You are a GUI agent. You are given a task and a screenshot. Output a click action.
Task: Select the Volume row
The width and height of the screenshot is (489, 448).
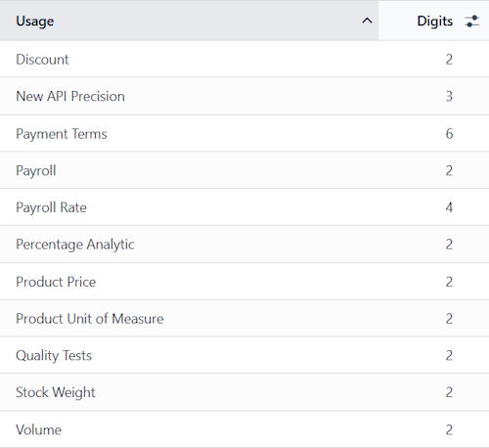[x=244, y=429]
